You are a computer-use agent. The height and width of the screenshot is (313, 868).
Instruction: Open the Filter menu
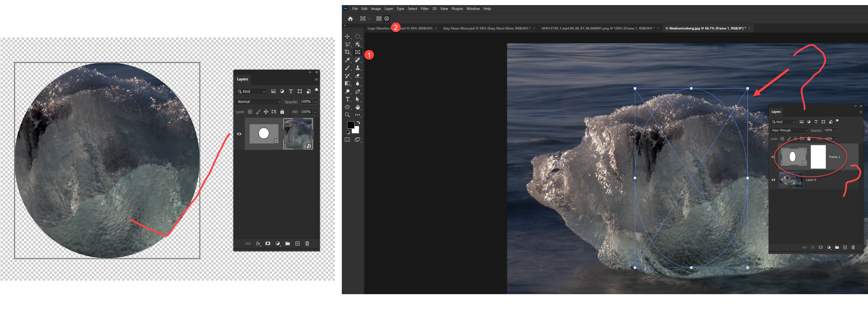coord(424,9)
